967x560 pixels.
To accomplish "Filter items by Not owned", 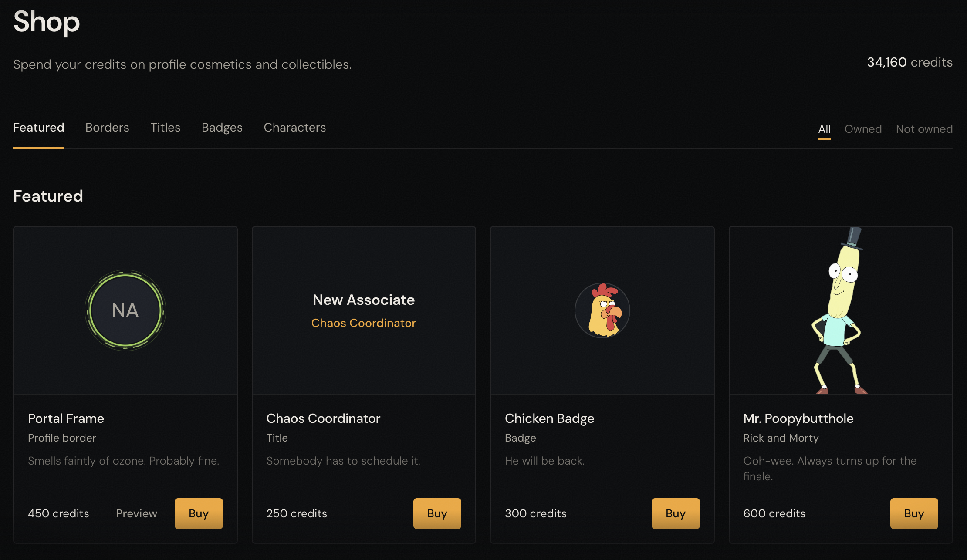I will pyautogui.click(x=924, y=129).
